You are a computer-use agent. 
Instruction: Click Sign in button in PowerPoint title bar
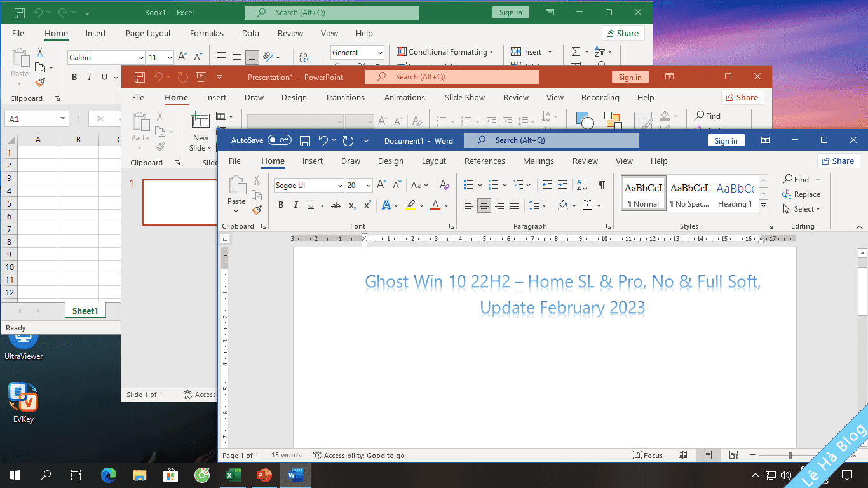[x=630, y=77]
